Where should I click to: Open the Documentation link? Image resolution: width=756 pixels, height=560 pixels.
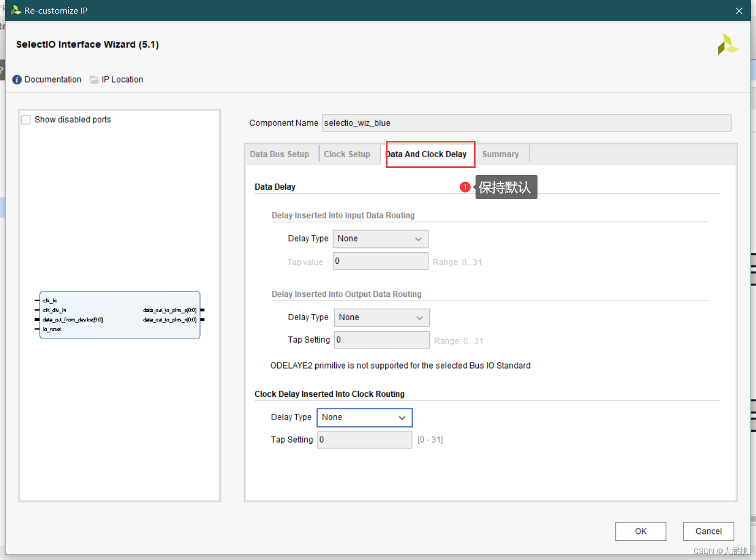coord(53,79)
